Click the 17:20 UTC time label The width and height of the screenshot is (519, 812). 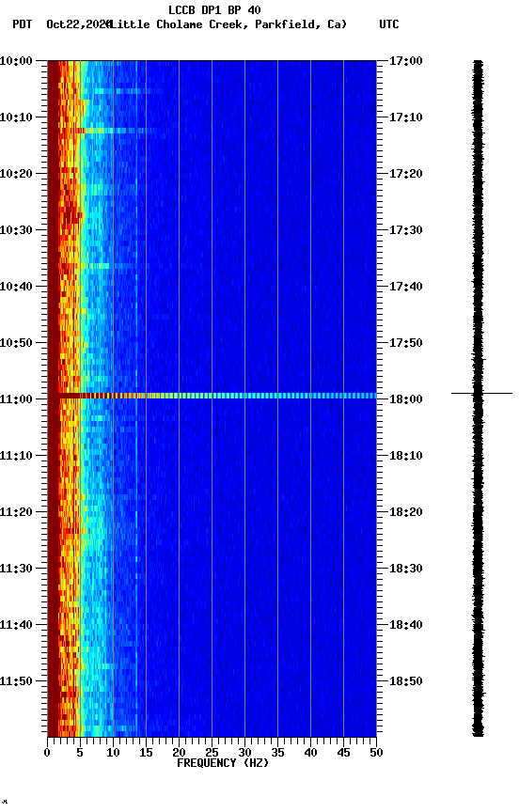(406, 174)
